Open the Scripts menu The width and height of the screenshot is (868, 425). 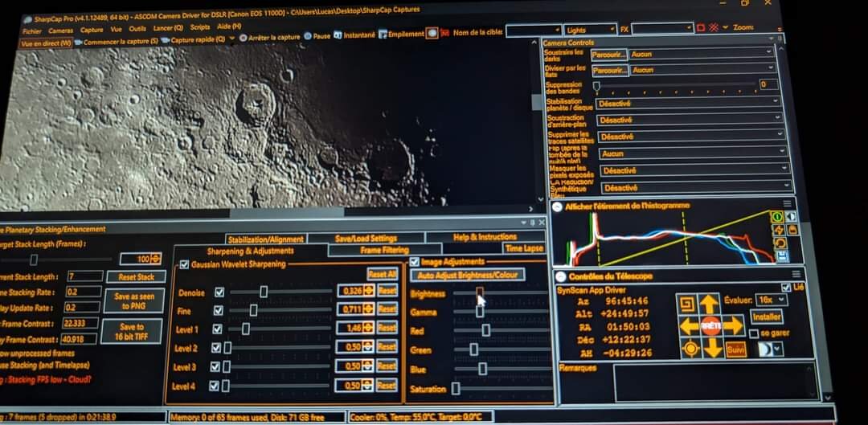[x=200, y=27]
